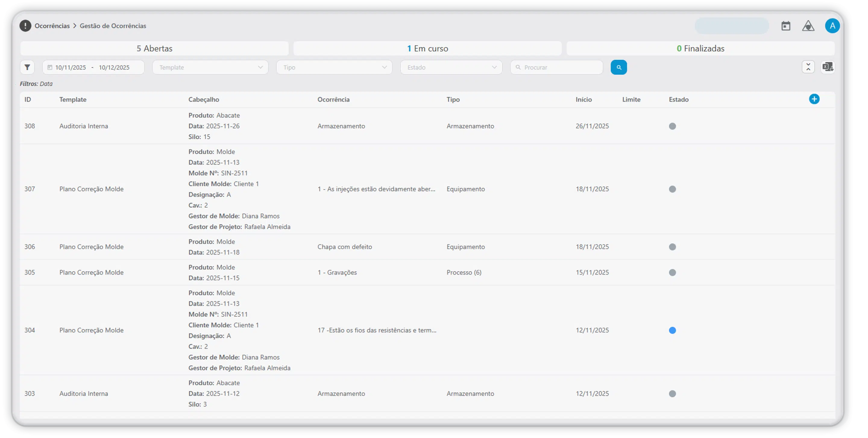
Task: Click the collapse rows arrows icon
Action: click(x=808, y=67)
